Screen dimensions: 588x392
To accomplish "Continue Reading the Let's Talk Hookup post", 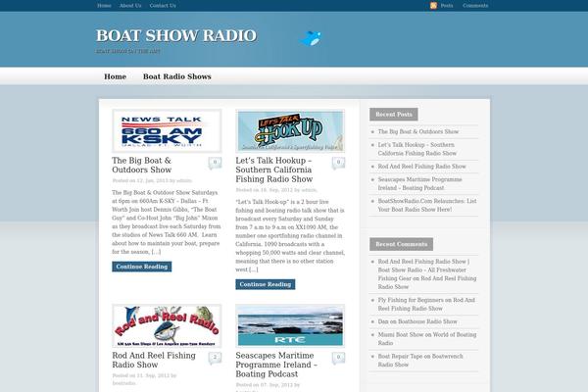I will (x=266, y=284).
